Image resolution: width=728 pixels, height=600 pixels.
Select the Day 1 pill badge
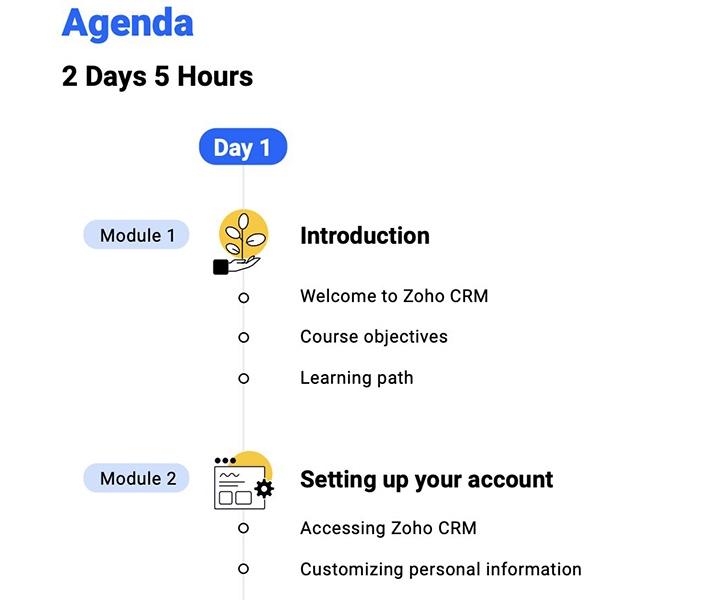(243, 147)
